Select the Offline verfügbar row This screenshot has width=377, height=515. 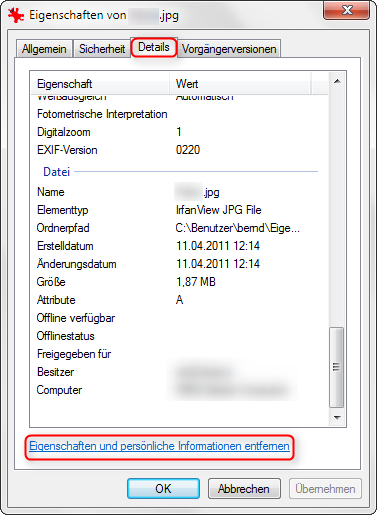pyautogui.click(x=179, y=318)
